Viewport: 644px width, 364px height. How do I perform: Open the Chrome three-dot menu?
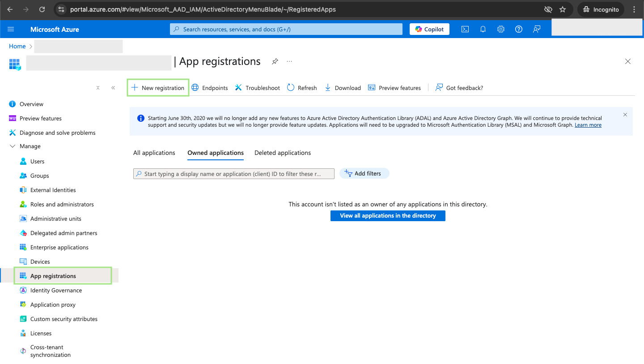tap(634, 9)
